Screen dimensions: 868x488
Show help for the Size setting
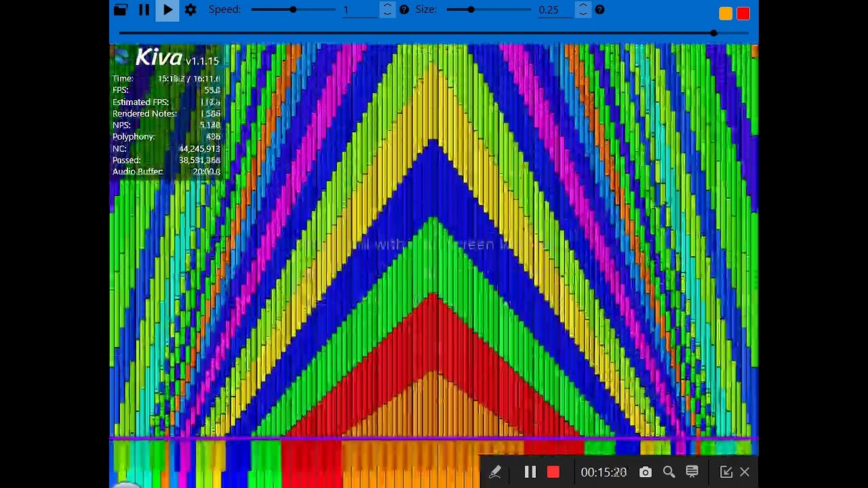click(x=599, y=9)
